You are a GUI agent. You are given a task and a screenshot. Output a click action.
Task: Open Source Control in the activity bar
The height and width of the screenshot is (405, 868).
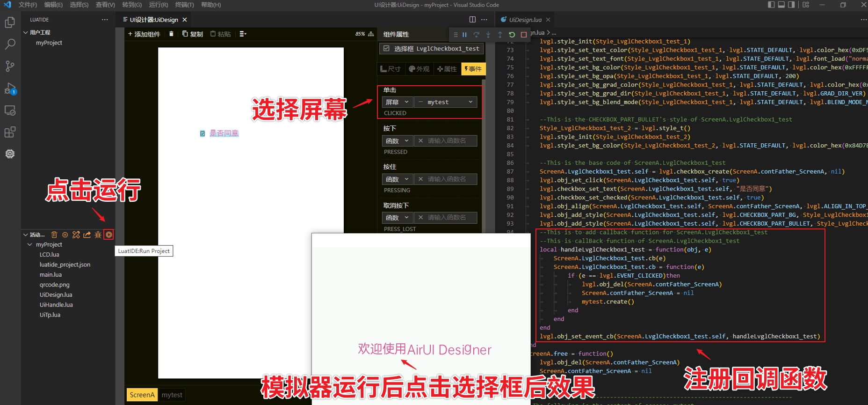coord(10,66)
